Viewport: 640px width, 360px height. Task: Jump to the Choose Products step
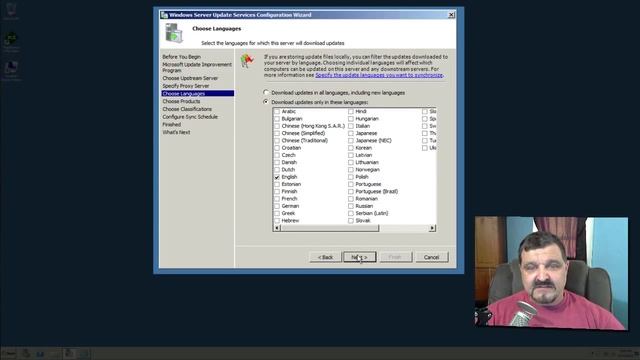[x=181, y=101]
